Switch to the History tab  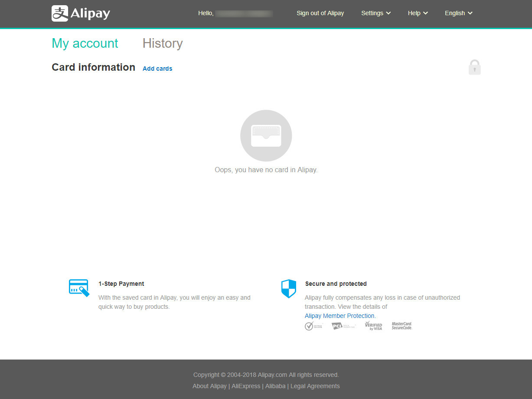click(x=163, y=43)
